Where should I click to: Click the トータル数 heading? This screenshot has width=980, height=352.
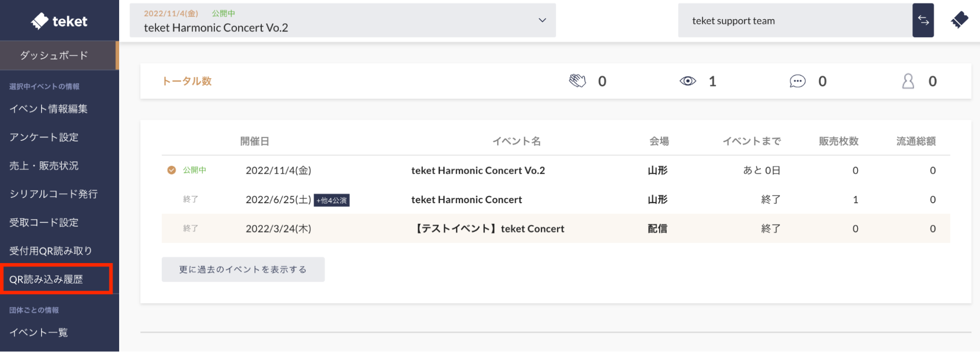(187, 81)
